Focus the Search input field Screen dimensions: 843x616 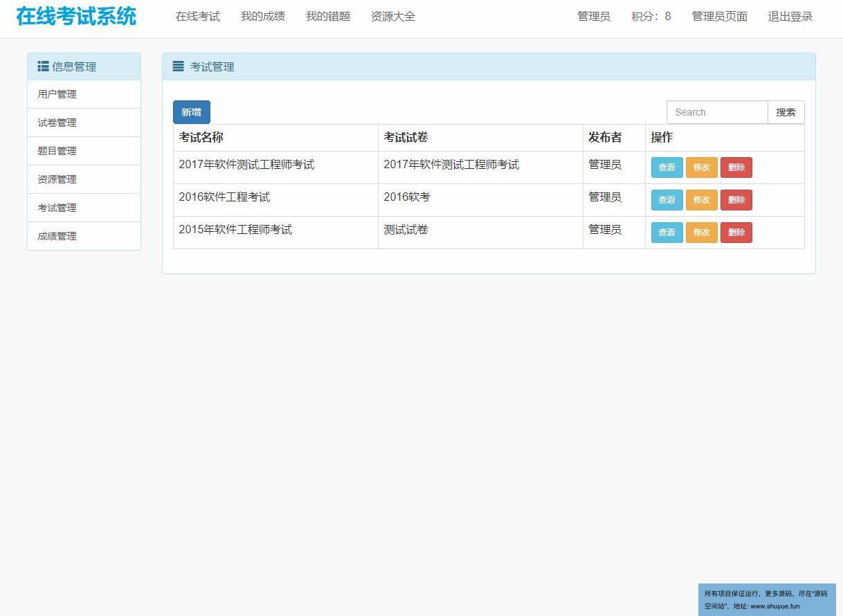(717, 112)
